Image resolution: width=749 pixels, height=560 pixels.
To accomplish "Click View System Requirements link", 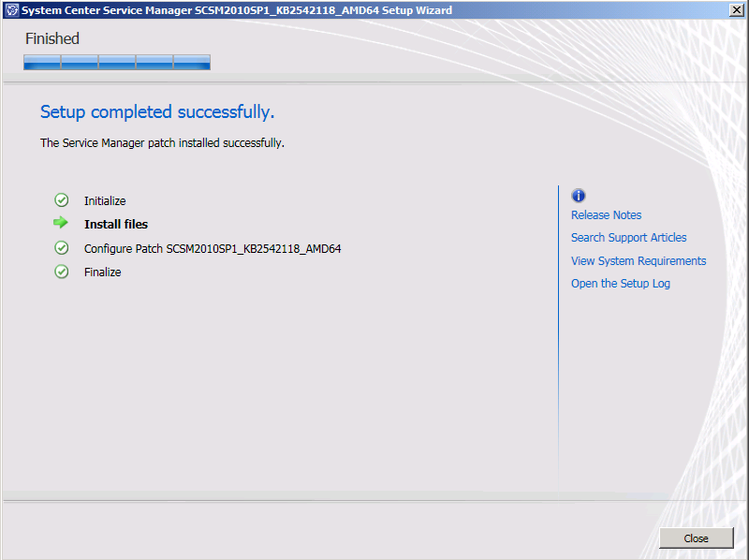I will point(639,261).
